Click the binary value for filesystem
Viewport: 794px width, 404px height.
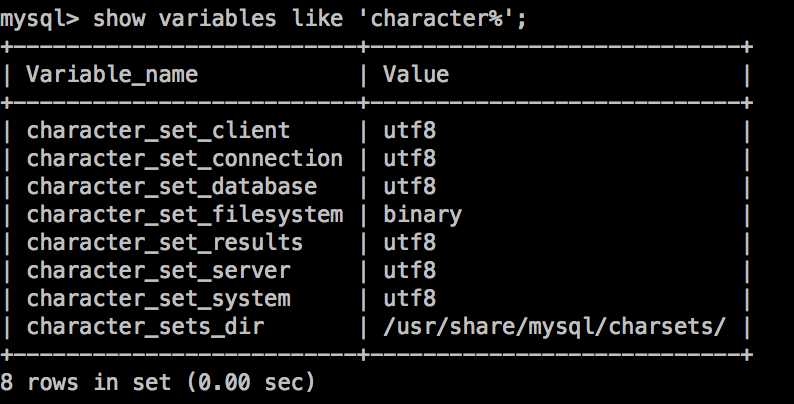(422, 215)
